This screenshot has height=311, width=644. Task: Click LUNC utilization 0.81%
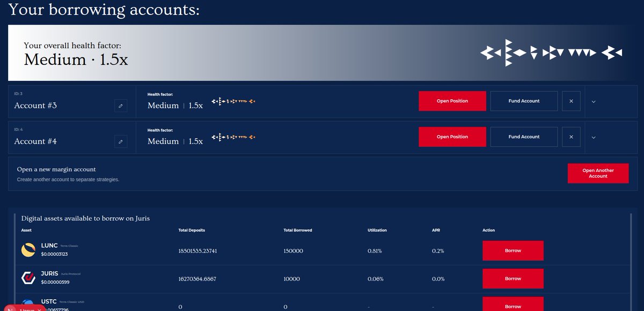[x=375, y=250]
